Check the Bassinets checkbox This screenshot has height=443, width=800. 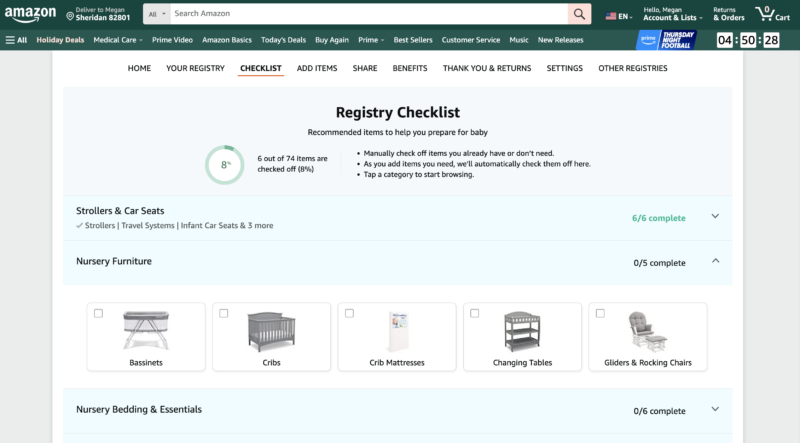(x=98, y=313)
